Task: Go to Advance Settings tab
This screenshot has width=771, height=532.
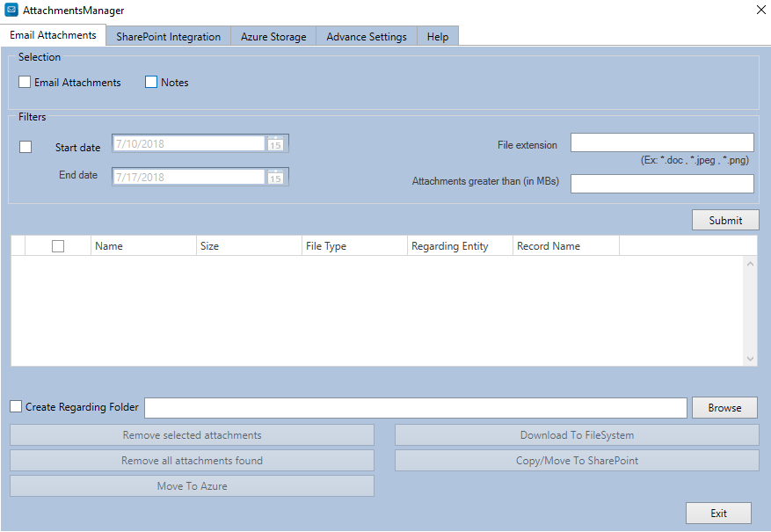Action: pyautogui.click(x=366, y=37)
